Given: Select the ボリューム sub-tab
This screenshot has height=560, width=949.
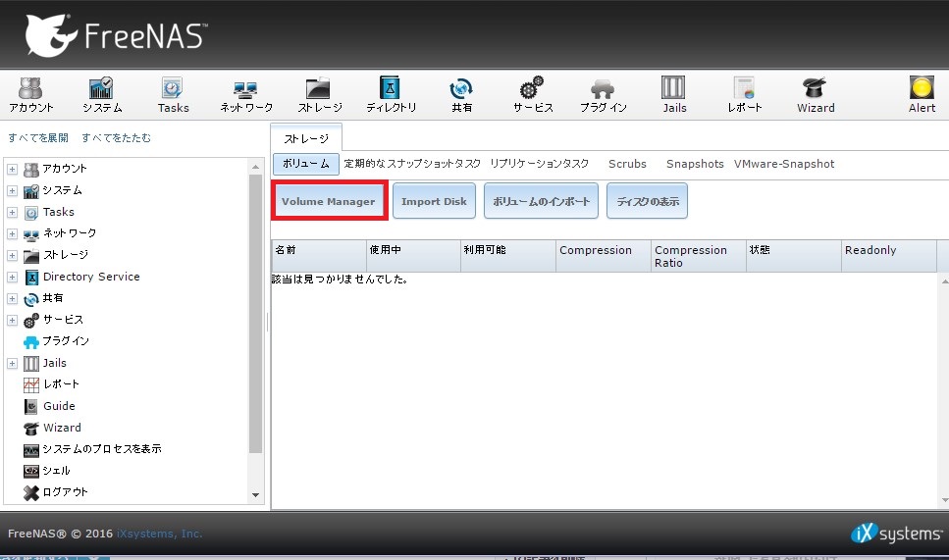Looking at the screenshot, I should click(305, 164).
